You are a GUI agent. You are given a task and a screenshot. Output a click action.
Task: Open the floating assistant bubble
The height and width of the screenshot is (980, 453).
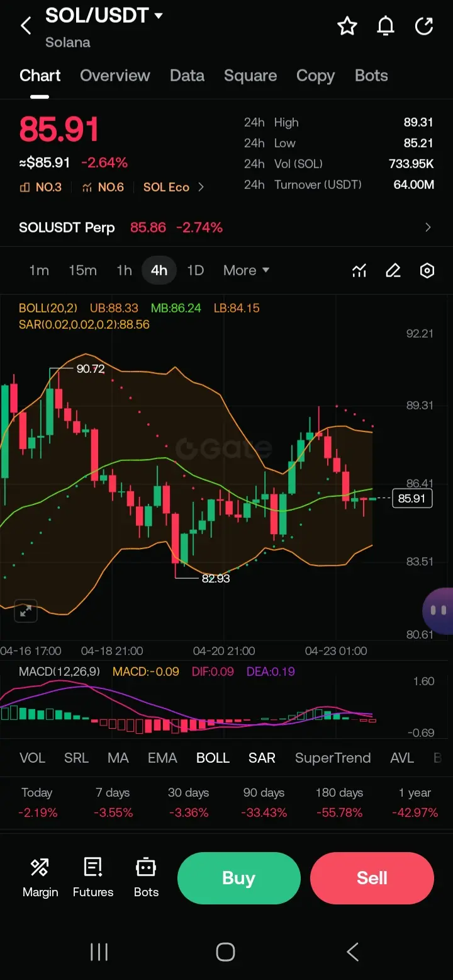(x=438, y=611)
